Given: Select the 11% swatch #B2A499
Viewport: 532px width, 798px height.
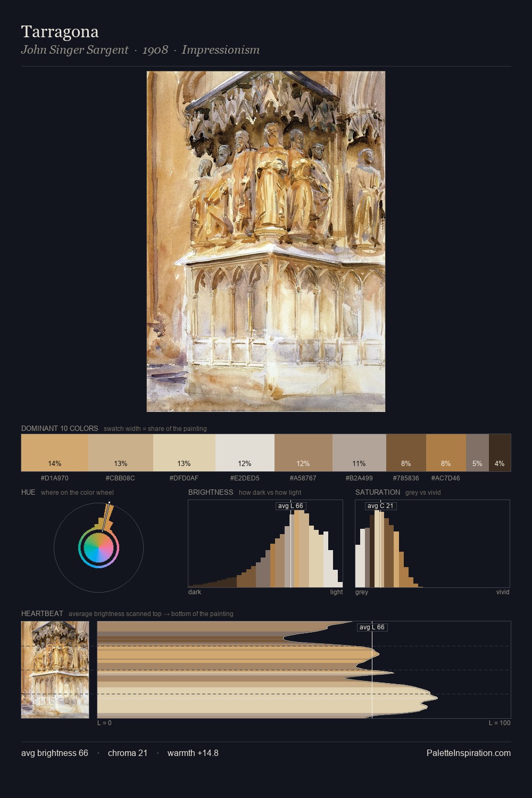Looking at the screenshot, I should (359, 453).
